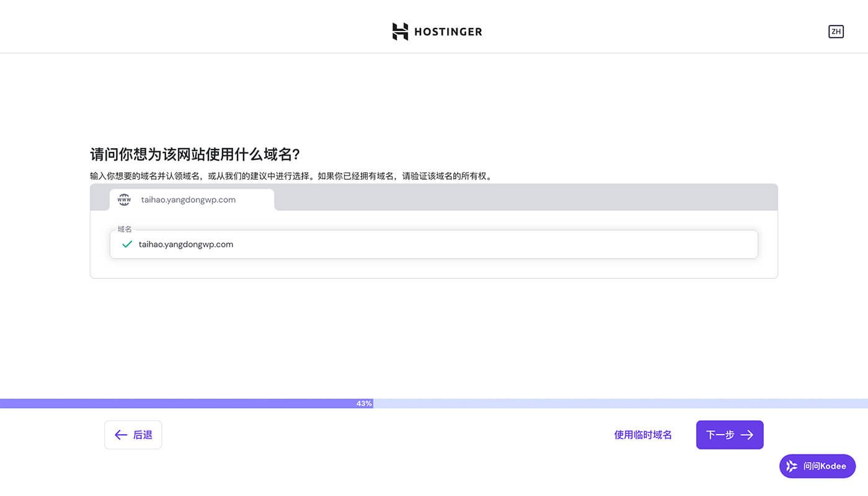Viewport: 868px width, 496px height.
Task: Click the H letterform of the Hostinger mark
Action: pos(400,31)
